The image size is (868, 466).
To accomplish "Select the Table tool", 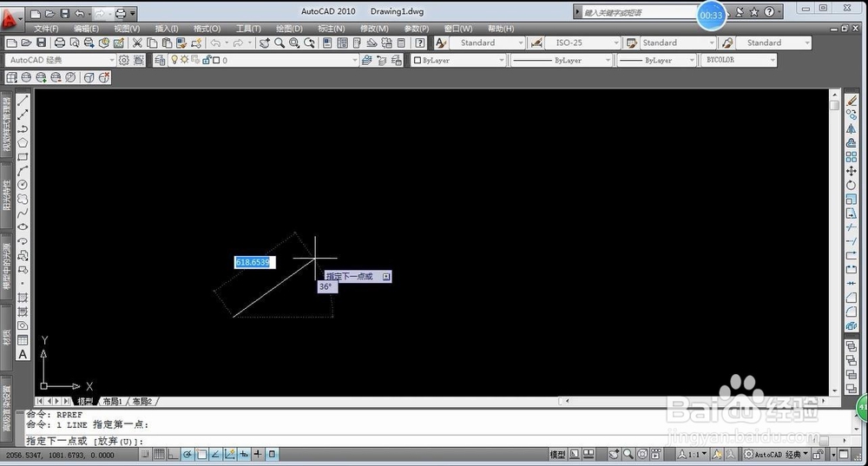I will pyautogui.click(x=23, y=340).
